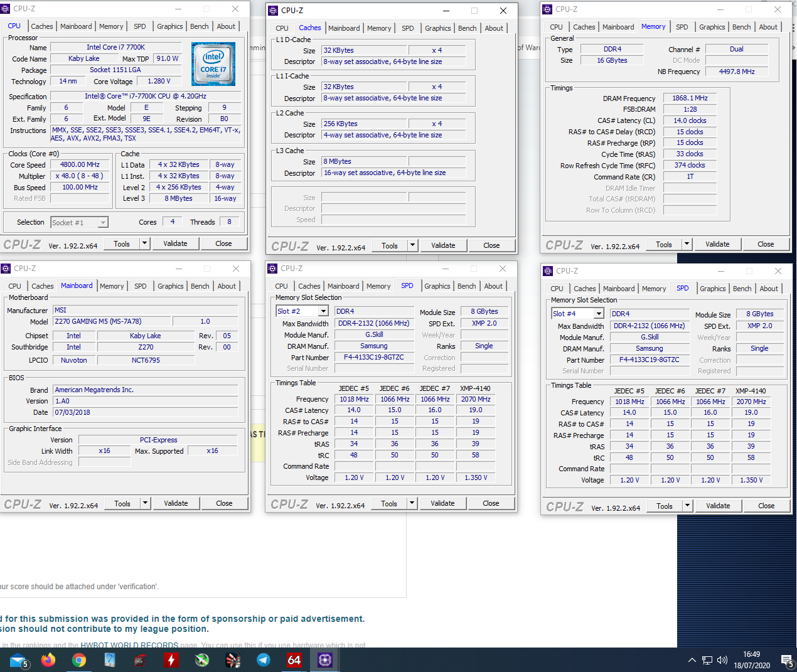797x672 pixels.
Task: Switch to Bench tab in the CPU tab window
Action: (200, 26)
